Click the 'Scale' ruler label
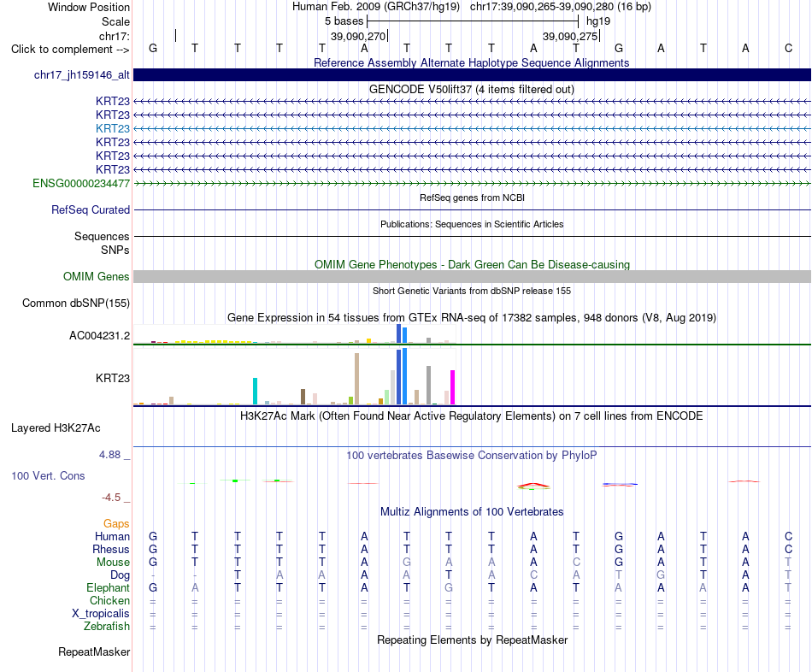Viewport: 812px width, 672px height. (115, 21)
